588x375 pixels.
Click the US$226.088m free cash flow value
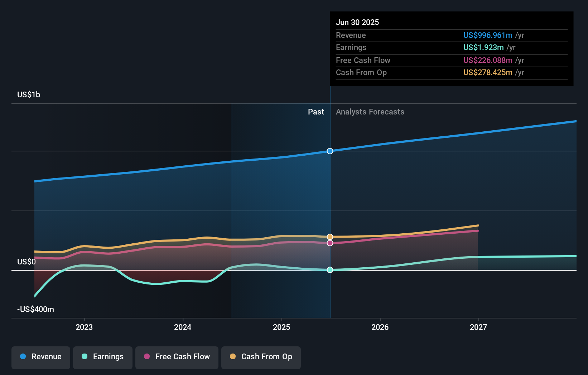488,60
